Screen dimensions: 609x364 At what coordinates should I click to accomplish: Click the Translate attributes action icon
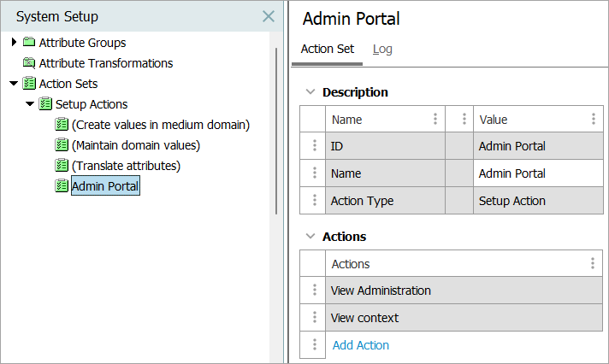point(62,165)
